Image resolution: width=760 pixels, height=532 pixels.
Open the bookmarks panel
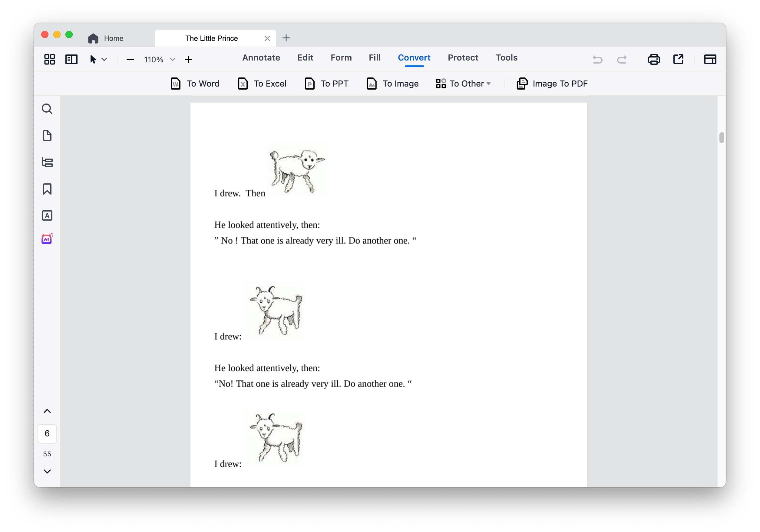click(x=47, y=189)
